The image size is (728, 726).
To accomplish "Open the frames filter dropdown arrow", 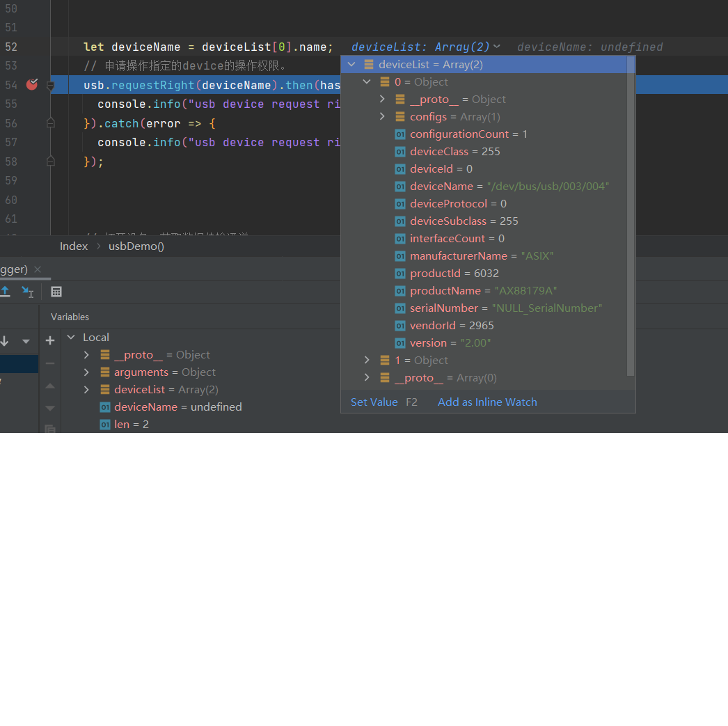I will pos(26,341).
